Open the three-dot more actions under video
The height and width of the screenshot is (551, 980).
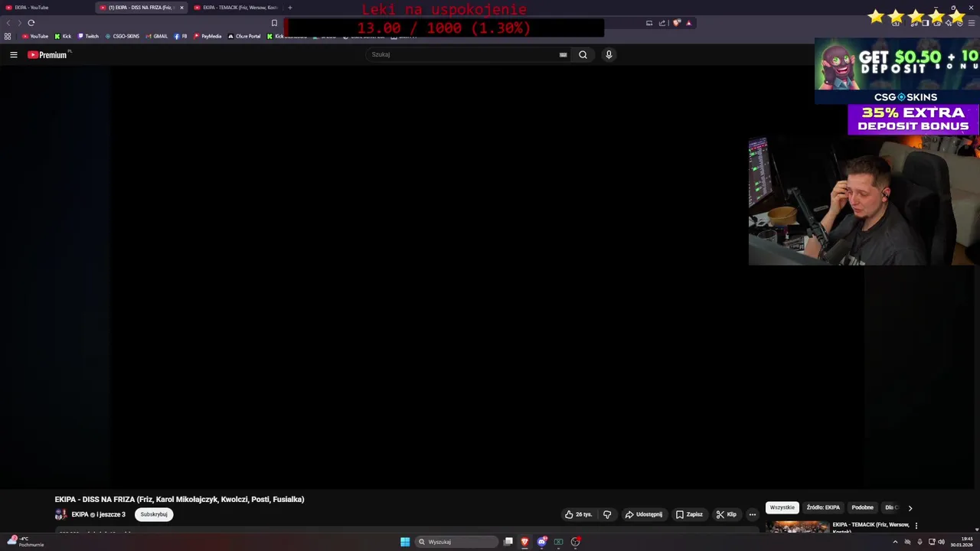coord(753,514)
